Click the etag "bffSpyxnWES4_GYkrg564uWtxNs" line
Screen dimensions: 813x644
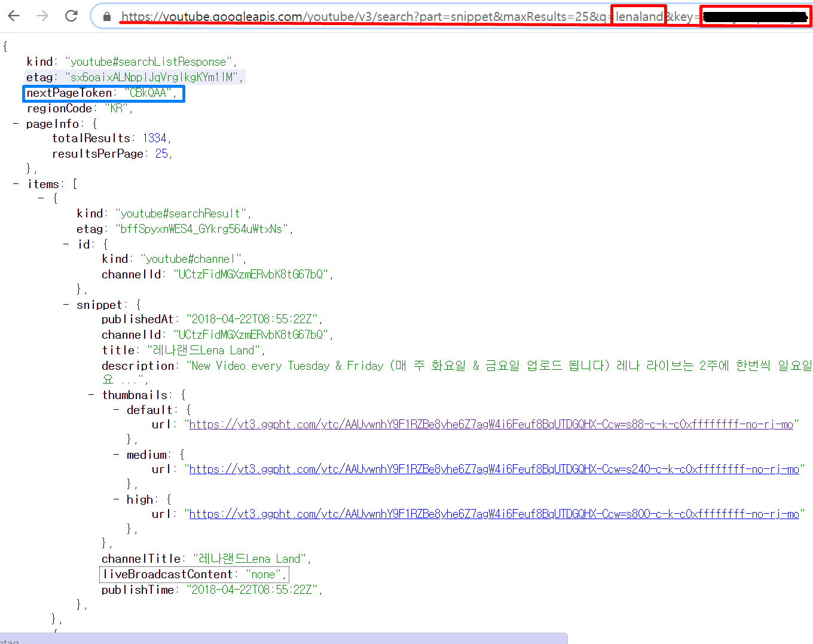185,229
